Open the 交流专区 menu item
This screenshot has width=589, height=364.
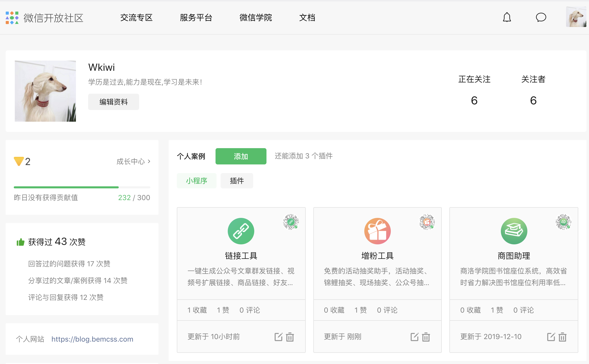[136, 18]
